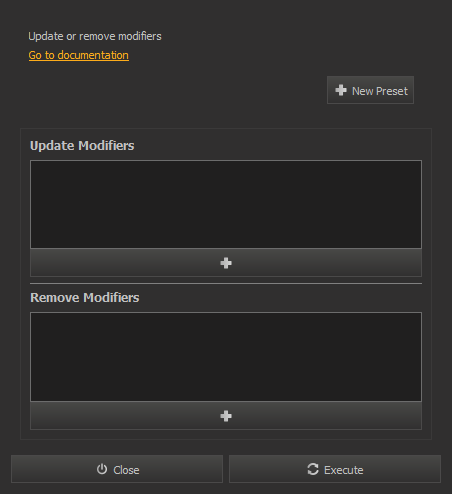The height and width of the screenshot is (494, 452).
Task: Click the power icon on Close button
Action: point(102,469)
